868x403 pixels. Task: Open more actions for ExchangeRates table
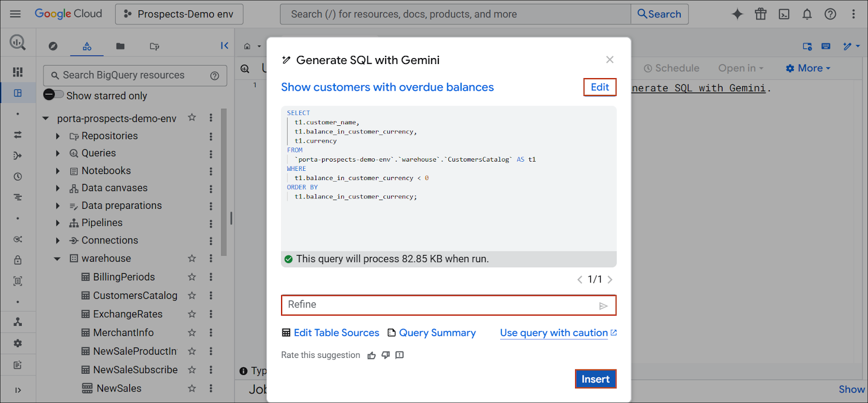click(x=211, y=314)
